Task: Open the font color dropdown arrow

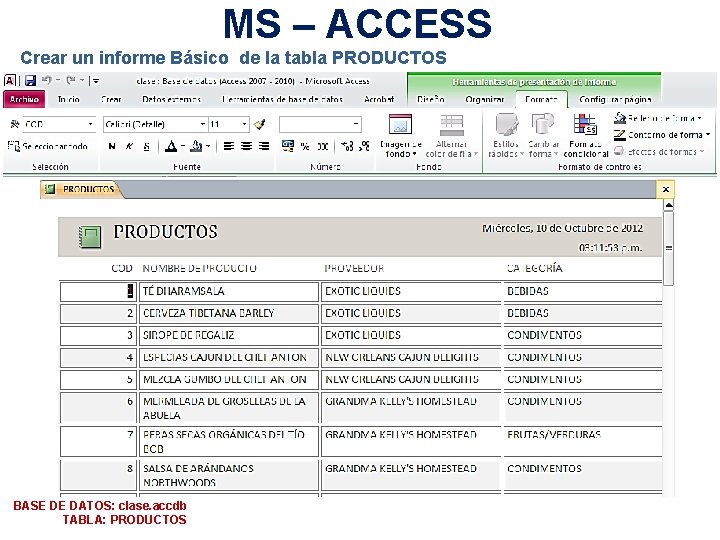Action: pyautogui.click(x=183, y=146)
